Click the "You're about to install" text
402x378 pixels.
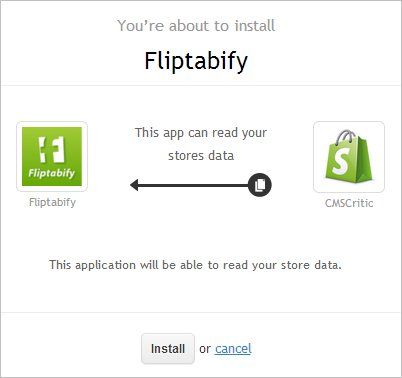[196, 26]
